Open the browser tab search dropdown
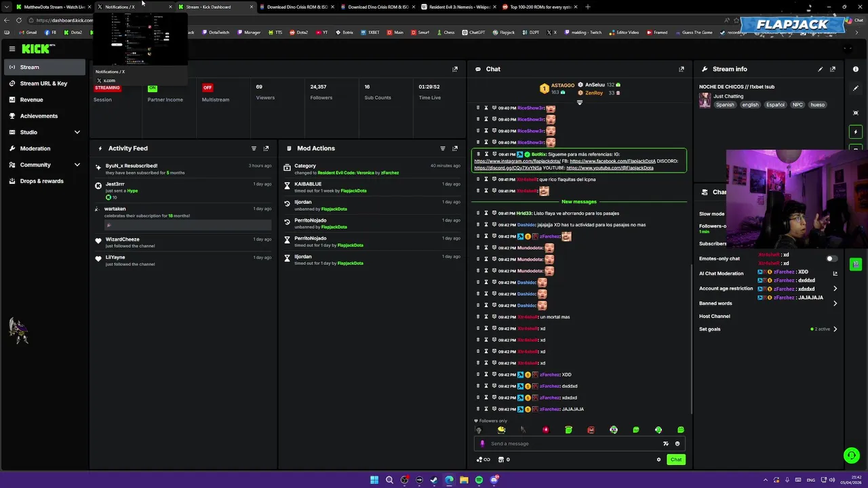 (x=7, y=7)
